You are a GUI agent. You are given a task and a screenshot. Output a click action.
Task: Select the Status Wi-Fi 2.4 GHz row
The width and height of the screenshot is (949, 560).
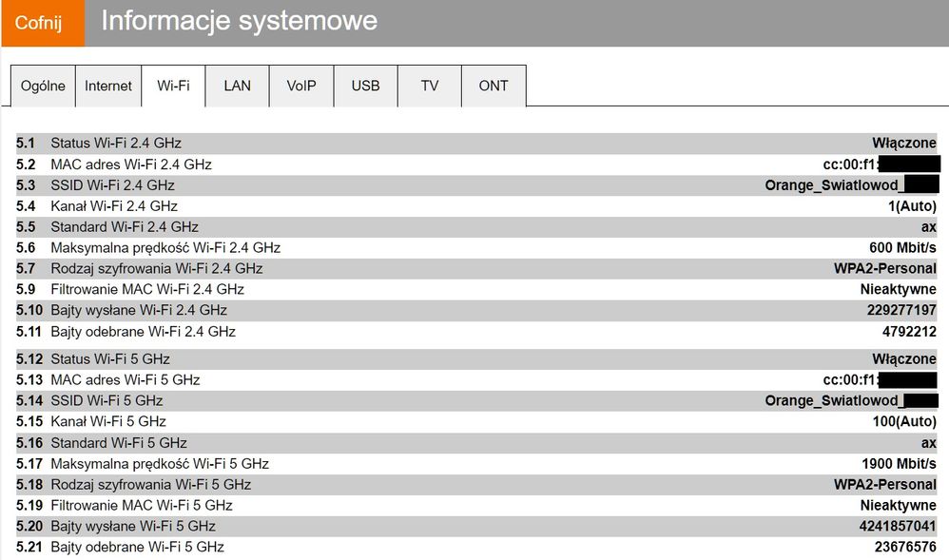point(475,143)
